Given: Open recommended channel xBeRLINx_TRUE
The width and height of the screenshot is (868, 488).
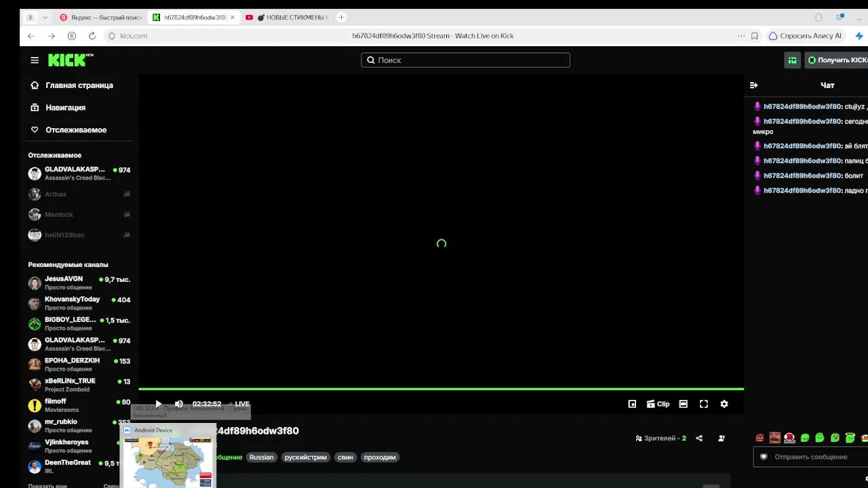Looking at the screenshot, I should 79,385.
